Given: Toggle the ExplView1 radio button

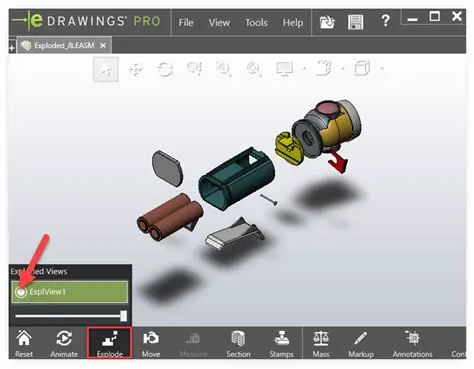Looking at the screenshot, I should [21, 292].
